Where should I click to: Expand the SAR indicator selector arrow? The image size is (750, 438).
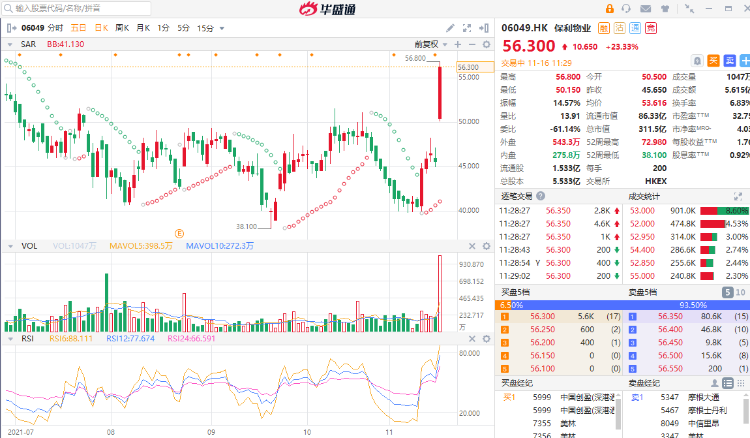tap(10, 44)
